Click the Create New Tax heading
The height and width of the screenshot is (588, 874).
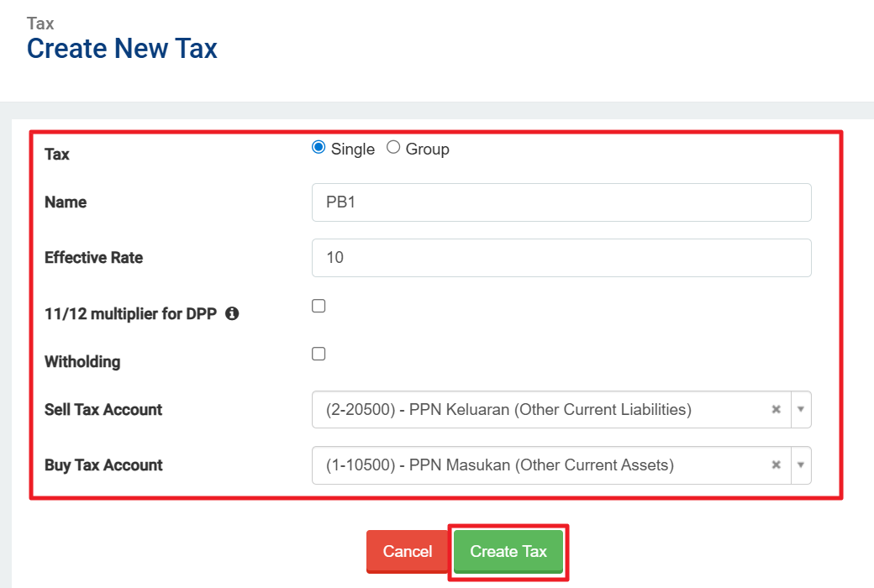[122, 49]
